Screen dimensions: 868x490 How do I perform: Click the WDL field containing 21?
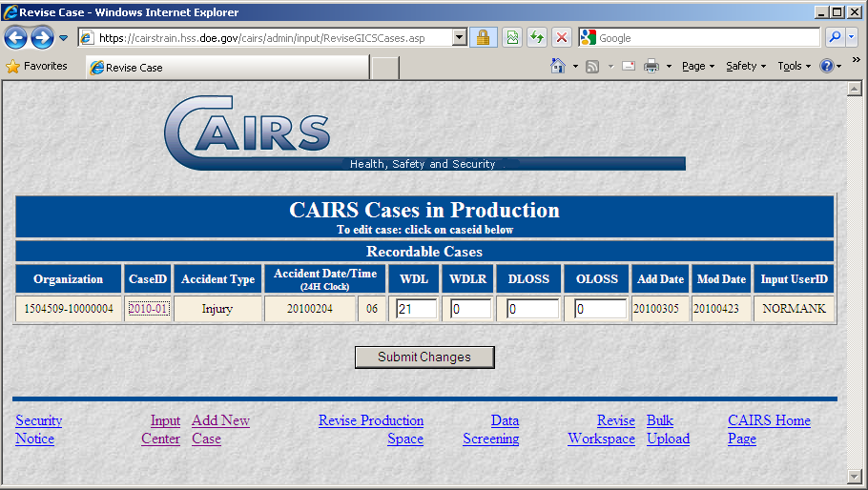417,309
